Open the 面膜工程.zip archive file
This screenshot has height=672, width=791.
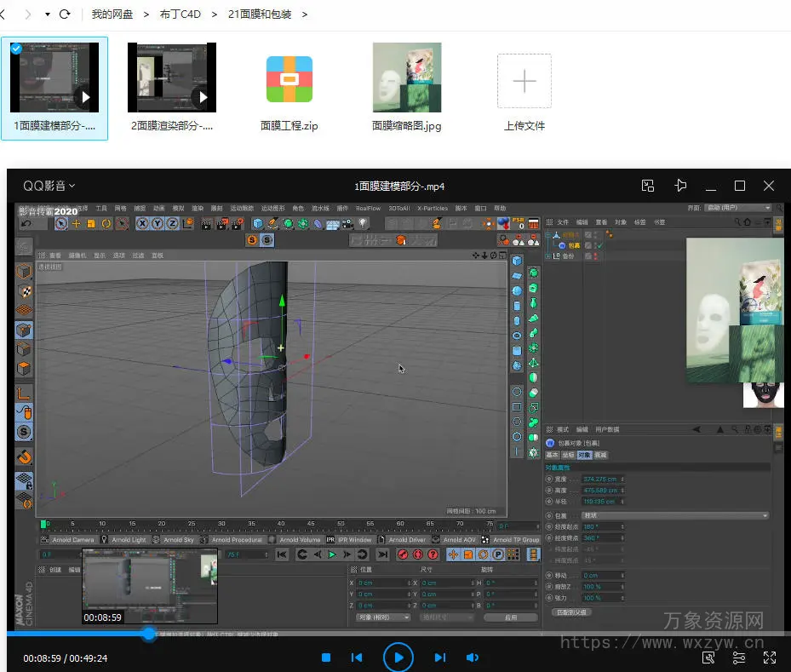point(289,79)
